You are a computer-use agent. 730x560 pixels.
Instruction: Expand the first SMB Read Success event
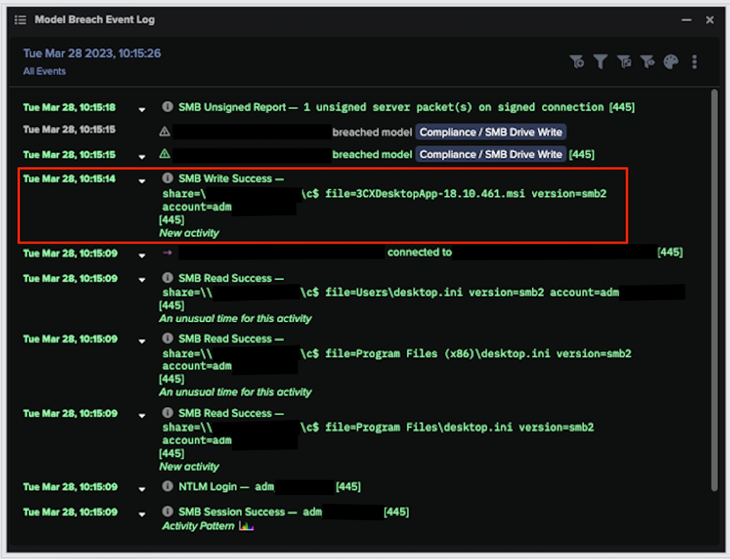click(x=141, y=278)
